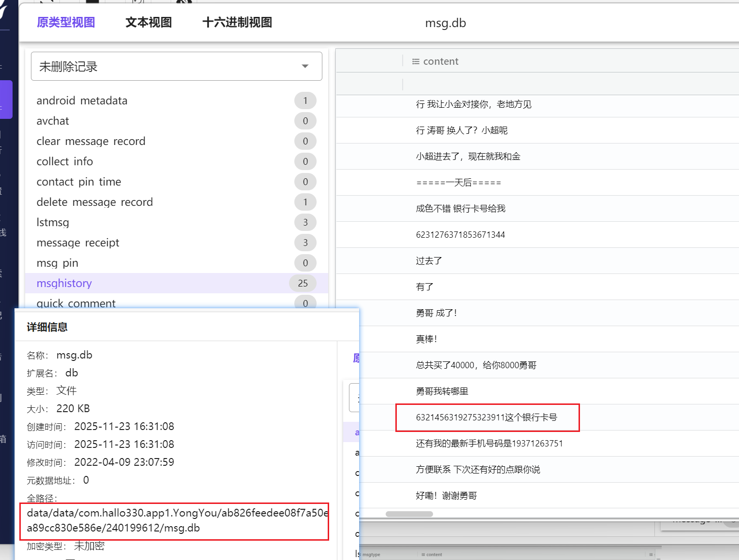Image resolution: width=739 pixels, height=560 pixels.
Task: Select clear message record table
Action: pyautogui.click(x=91, y=141)
